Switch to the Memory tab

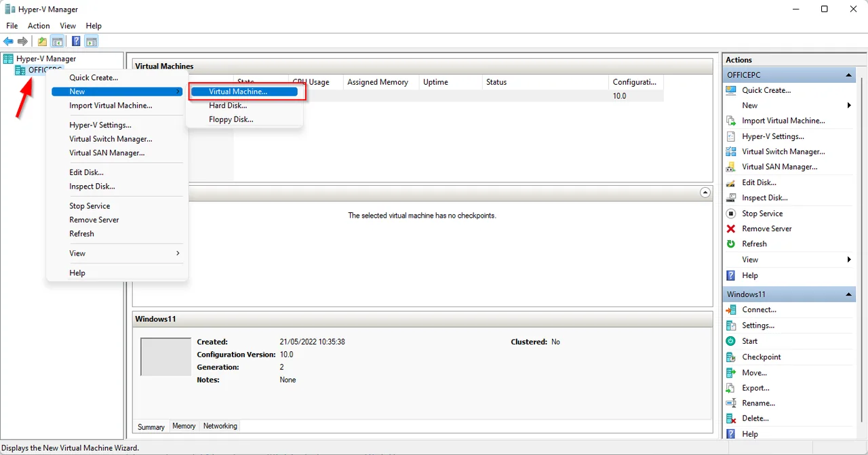184,426
